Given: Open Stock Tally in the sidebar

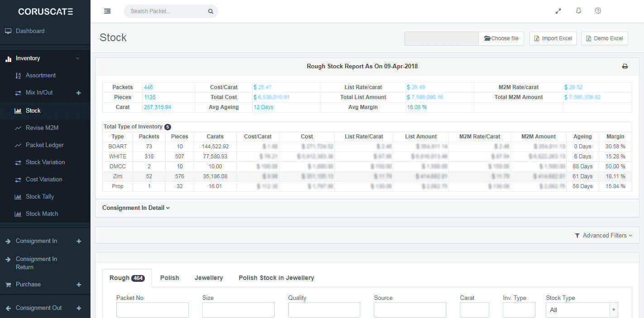Looking at the screenshot, I should pyautogui.click(x=39, y=197).
